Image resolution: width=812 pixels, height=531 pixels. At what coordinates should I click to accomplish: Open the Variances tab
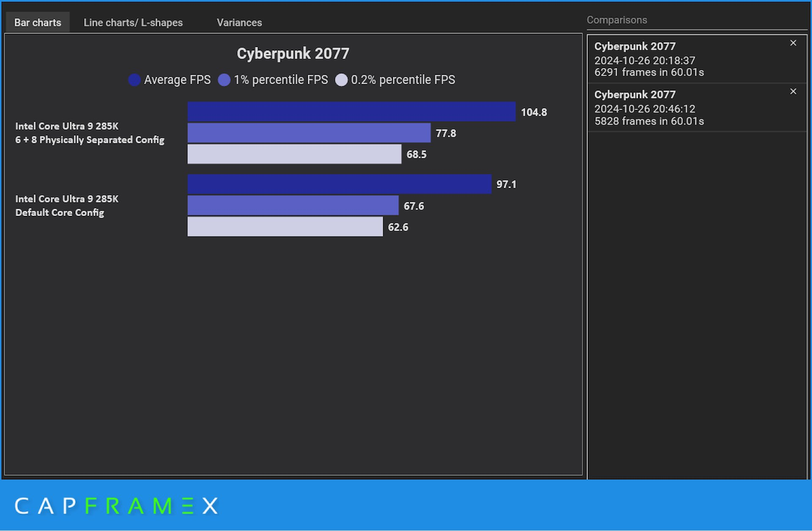click(x=239, y=22)
